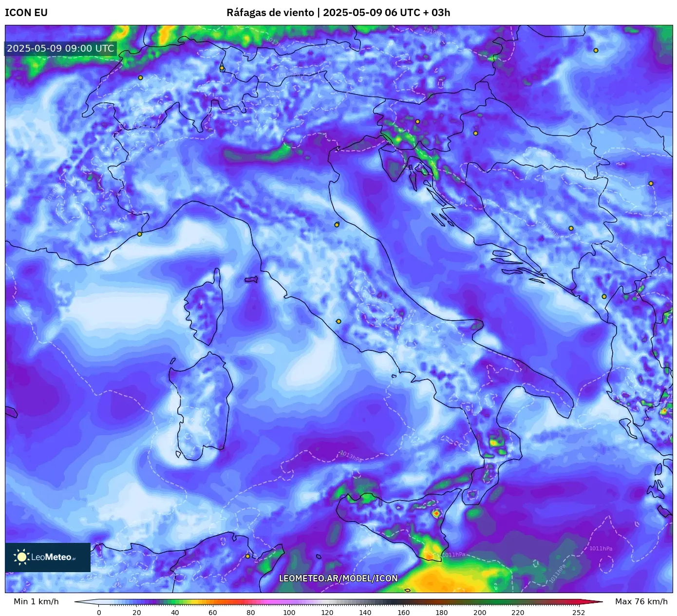Click the LeoMeteo sun logo
This screenshot has height=616, width=677.
[21, 557]
